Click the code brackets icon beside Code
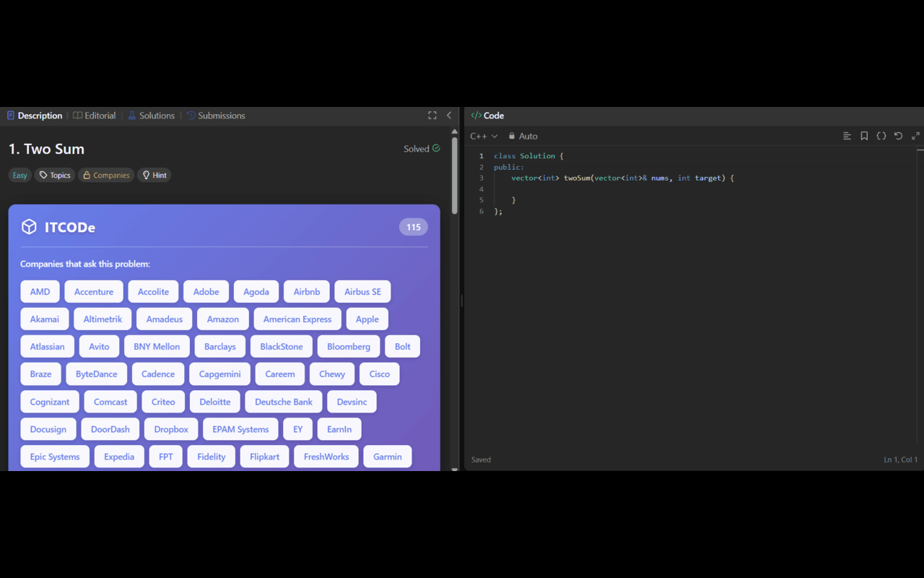Viewport: 924px width, 578px height. pos(476,116)
